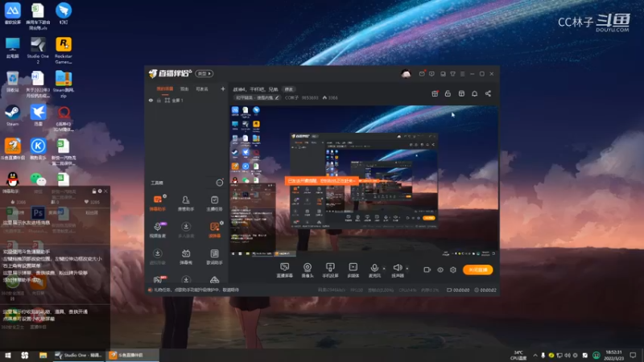Add a new scene with plus button
This screenshot has height=362, width=644.
pos(223,88)
